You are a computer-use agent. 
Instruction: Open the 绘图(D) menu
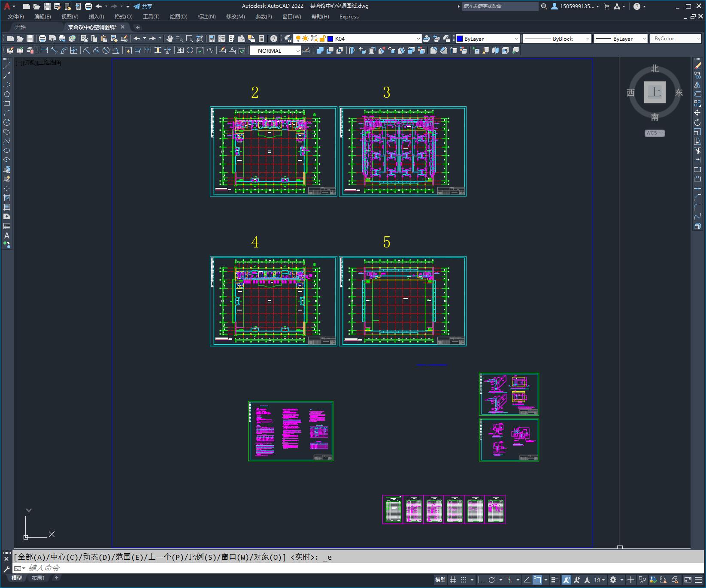tap(179, 17)
